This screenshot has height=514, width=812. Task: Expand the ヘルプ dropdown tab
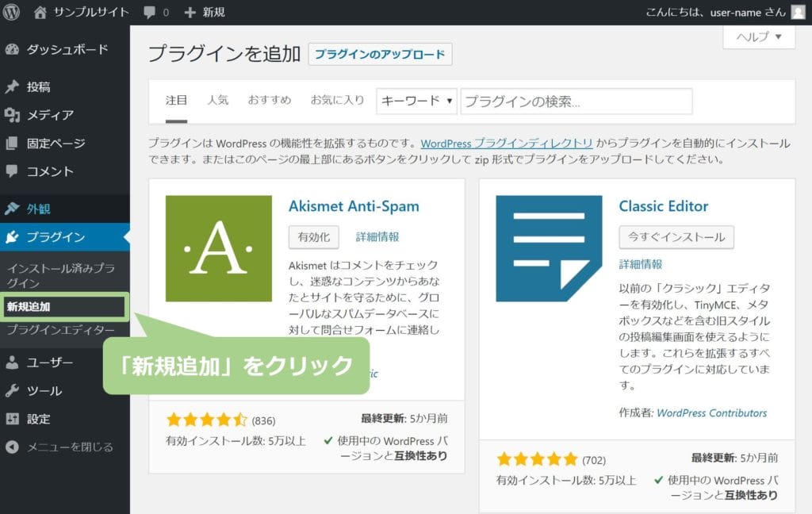tap(759, 36)
